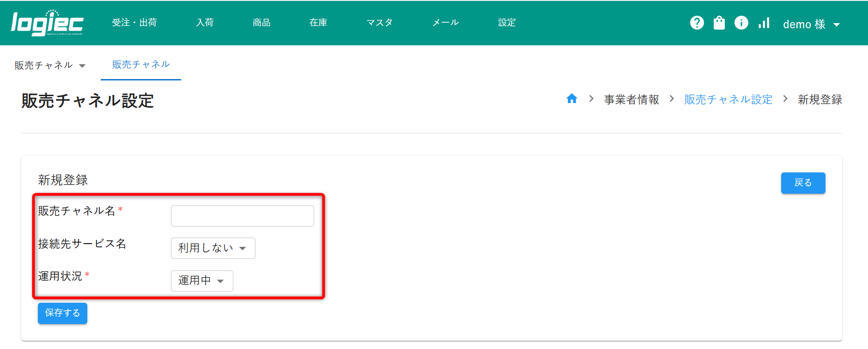Open the information circle icon

click(x=741, y=23)
